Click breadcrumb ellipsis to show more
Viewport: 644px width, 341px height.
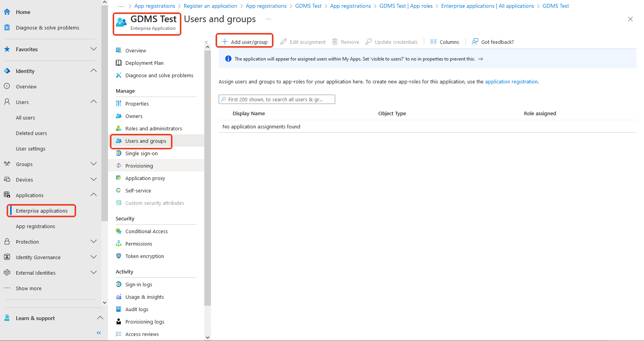click(120, 6)
